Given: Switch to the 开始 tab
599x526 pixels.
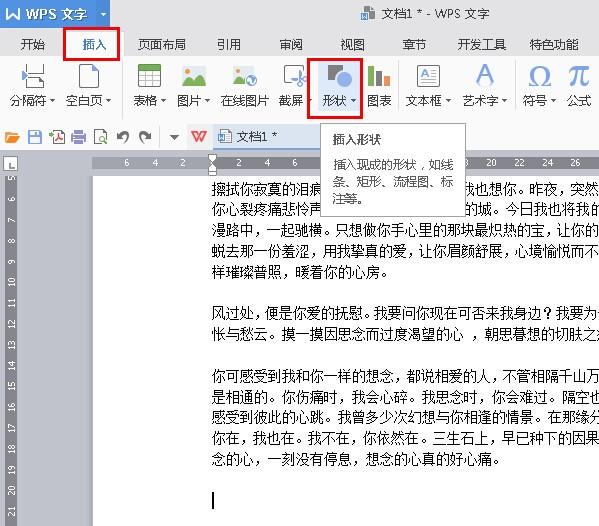Looking at the screenshot, I should pos(32,44).
